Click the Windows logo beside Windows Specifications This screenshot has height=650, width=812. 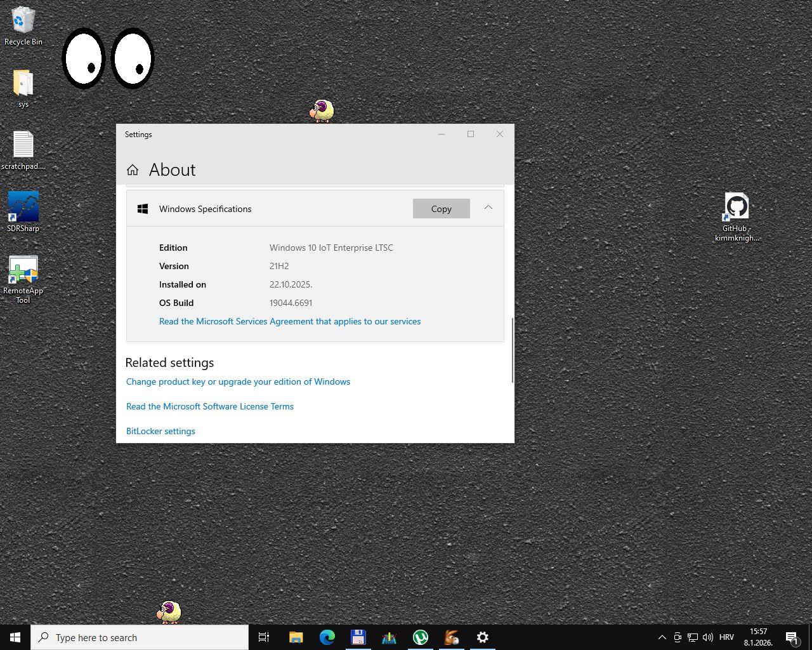[x=143, y=209]
